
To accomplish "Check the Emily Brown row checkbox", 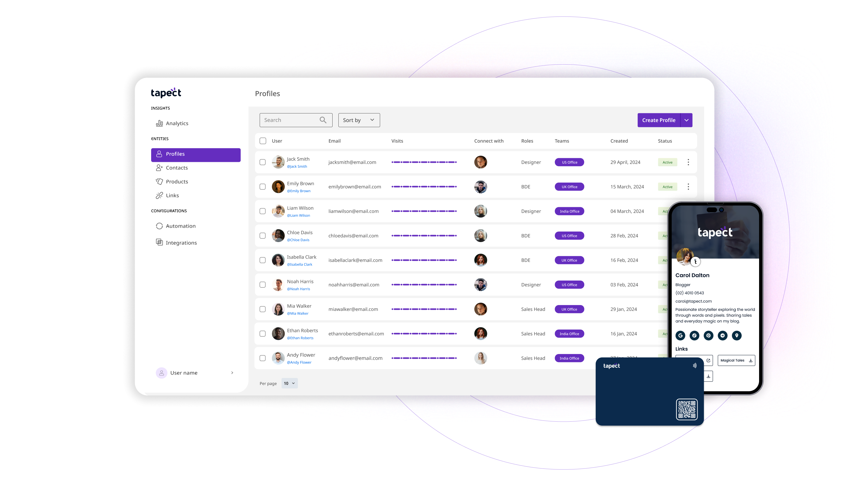I will point(263,187).
